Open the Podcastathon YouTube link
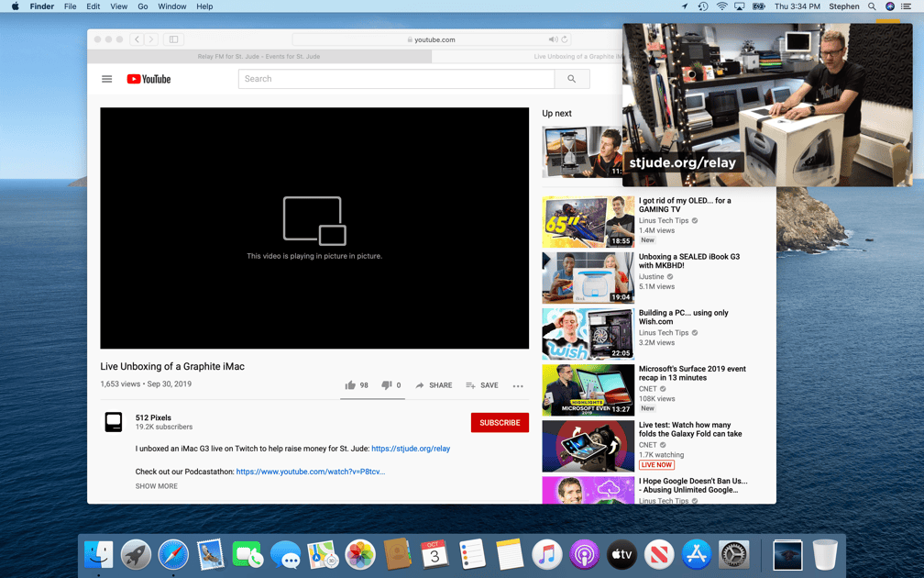924x578 pixels. click(311, 472)
